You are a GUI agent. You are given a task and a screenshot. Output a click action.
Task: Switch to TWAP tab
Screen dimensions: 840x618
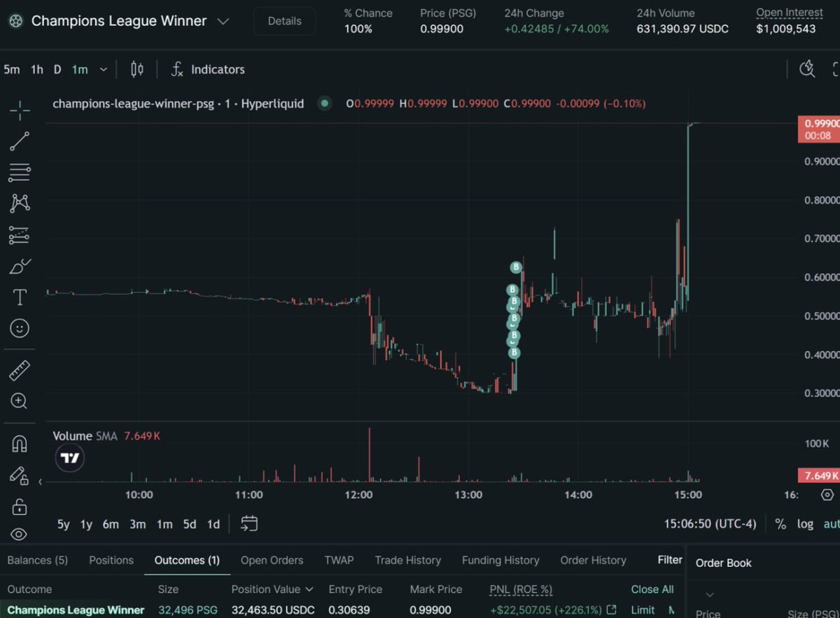pos(339,560)
